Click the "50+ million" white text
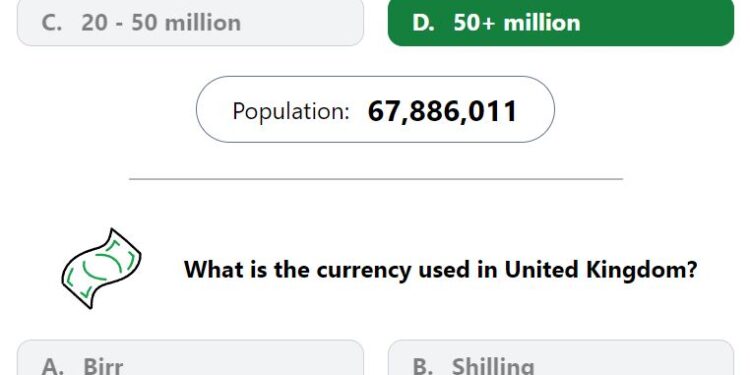 tap(517, 23)
